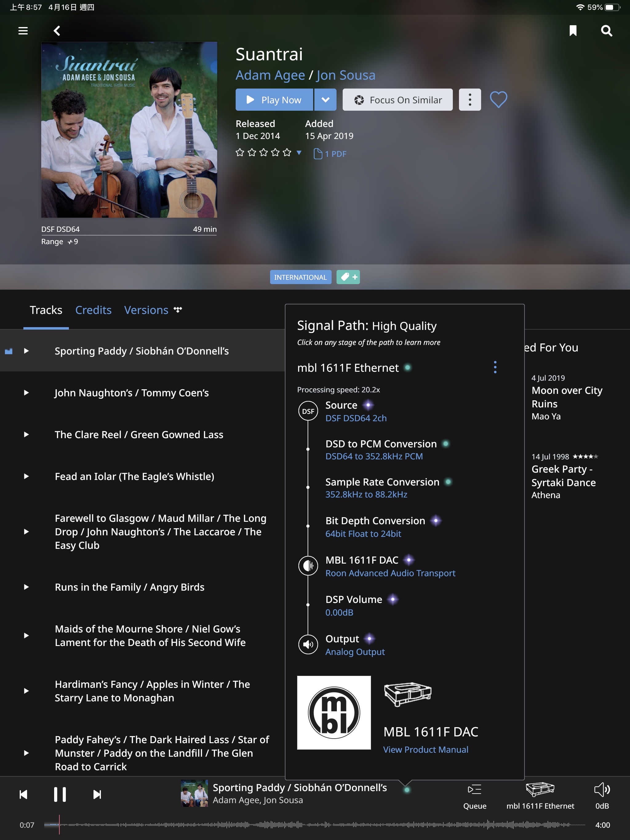Open zone picker mbl 1611F Ethernet
The image size is (630, 840).
click(540, 796)
